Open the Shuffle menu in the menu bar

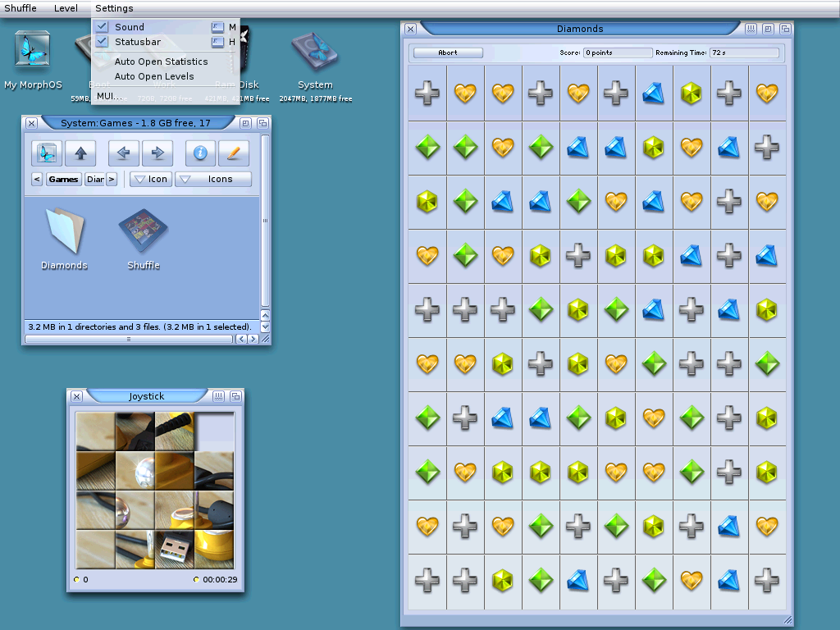21,8
